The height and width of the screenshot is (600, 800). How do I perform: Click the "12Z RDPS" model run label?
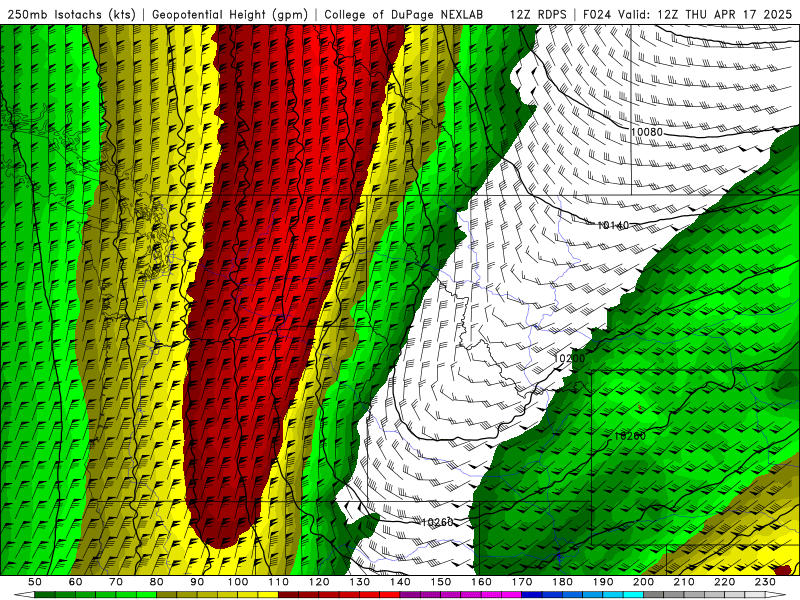538,15
